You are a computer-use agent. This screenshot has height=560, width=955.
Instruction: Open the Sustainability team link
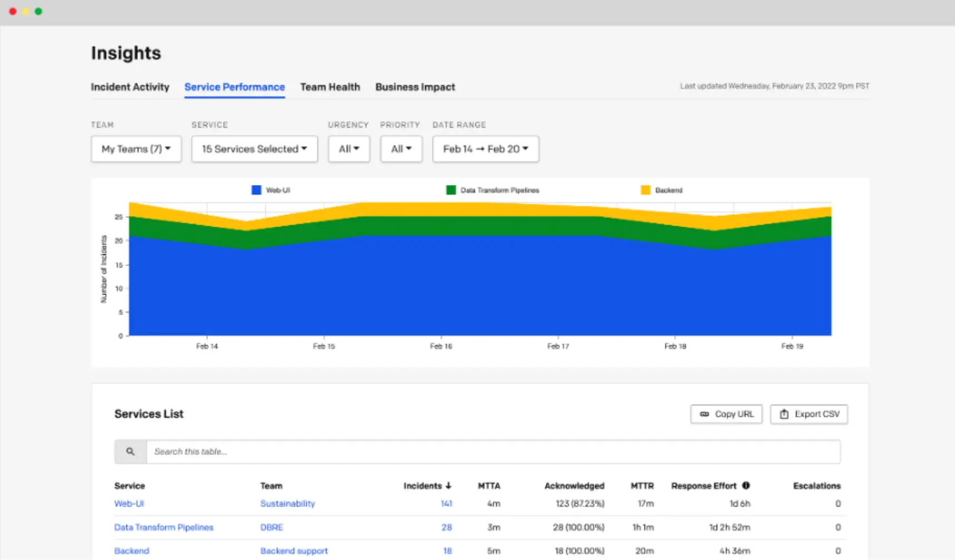(x=287, y=503)
